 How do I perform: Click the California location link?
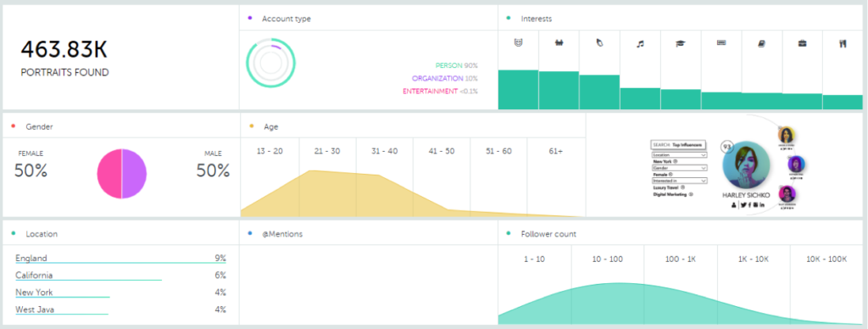coord(34,276)
